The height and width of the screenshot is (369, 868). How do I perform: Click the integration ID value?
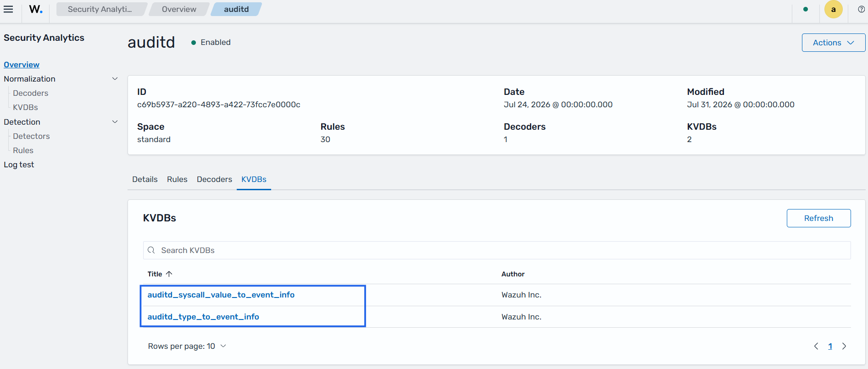click(219, 105)
